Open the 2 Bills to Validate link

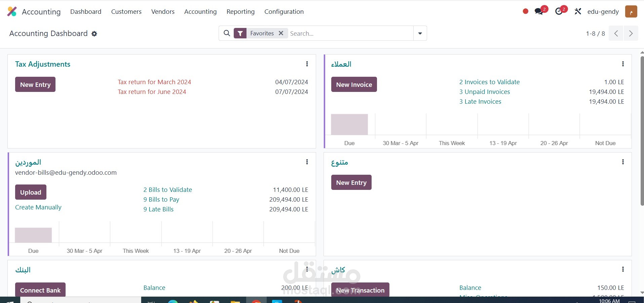tap(167, 190)
